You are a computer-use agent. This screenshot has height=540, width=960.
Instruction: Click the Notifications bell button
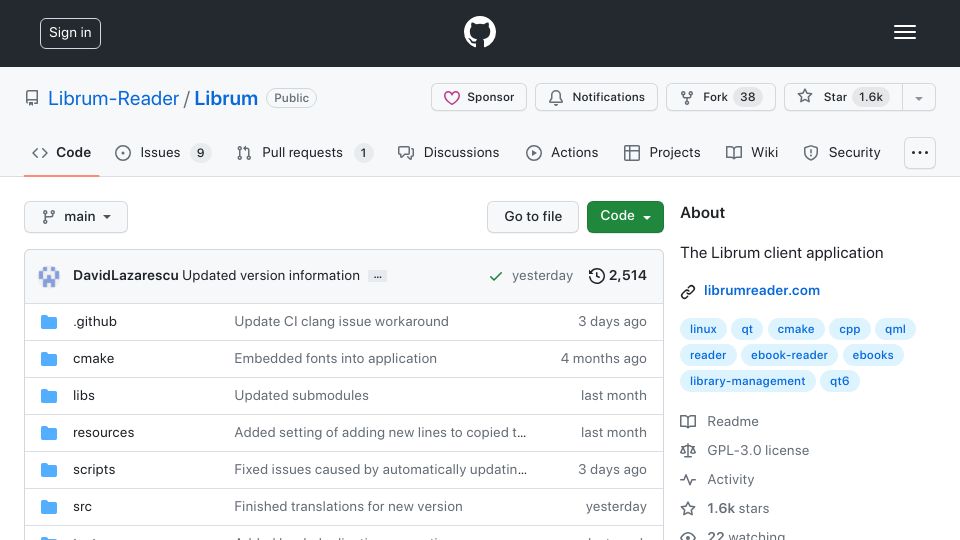[596, 97]
